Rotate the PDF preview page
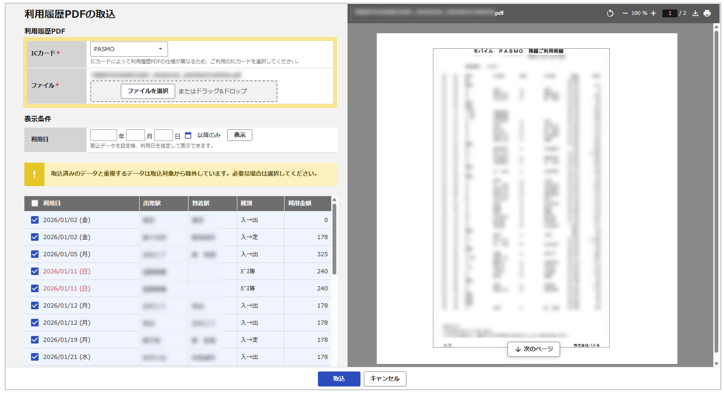724x395 pixels. click(x=610, y=13)
